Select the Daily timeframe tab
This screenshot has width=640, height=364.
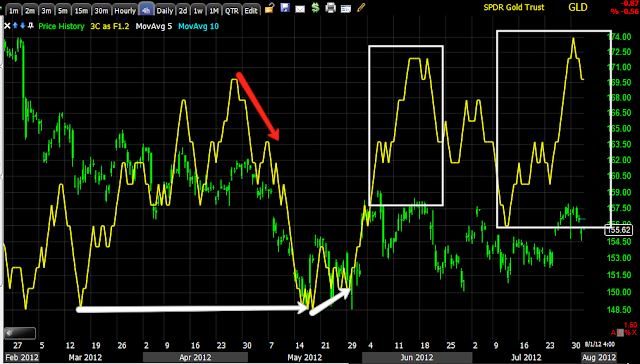pos(165,11)
